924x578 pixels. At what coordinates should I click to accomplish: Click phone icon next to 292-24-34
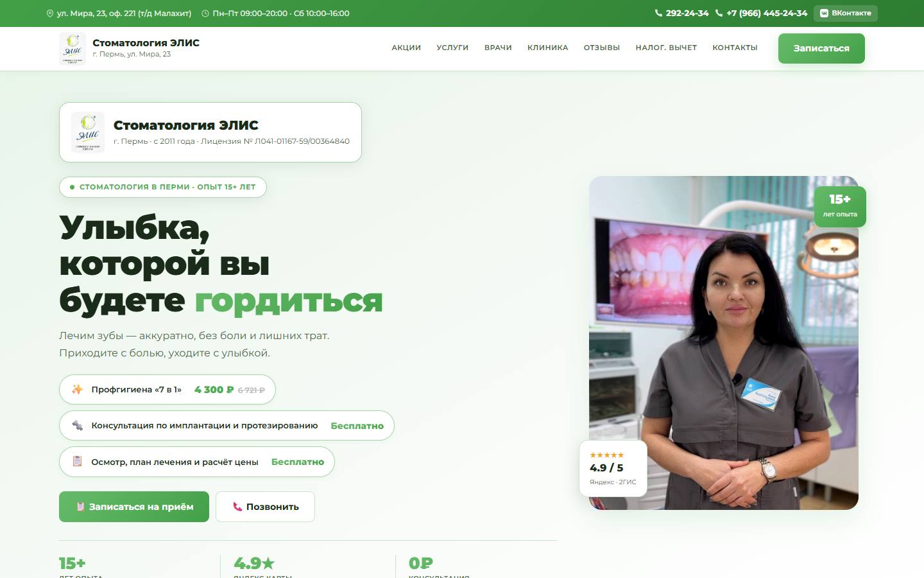[x=658, y=13]
